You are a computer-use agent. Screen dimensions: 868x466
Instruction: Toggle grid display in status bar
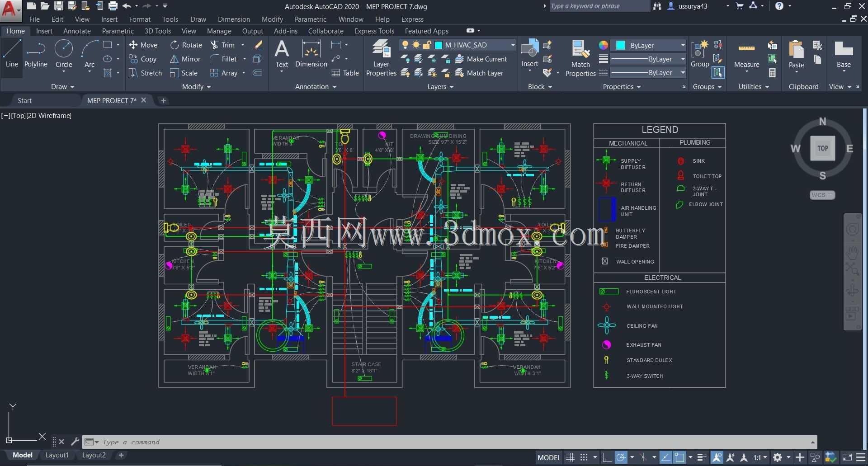(x=571, y=457)
